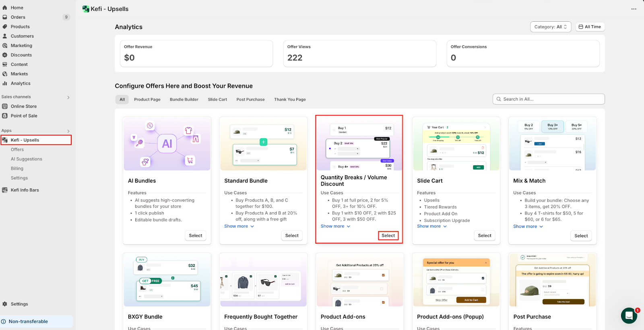
Task: Click the Online Store icon
Action: 5,107
